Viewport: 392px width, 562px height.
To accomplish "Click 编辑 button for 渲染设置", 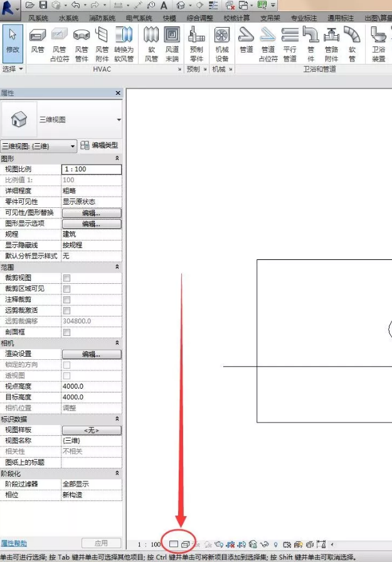I will tap(92, 354).
